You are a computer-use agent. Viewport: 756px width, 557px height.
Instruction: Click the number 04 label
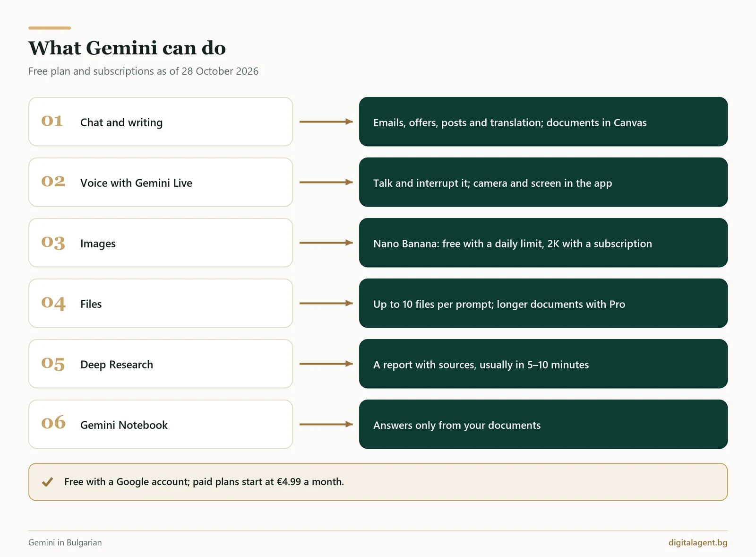(53, 303)
